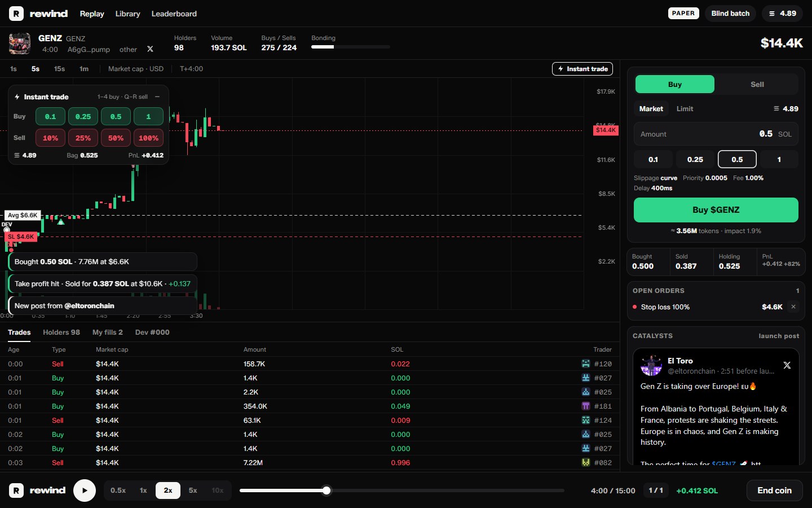812x508 pixels.
Task: Click trader avatar icon for #124
Action: tap(586, 420)
